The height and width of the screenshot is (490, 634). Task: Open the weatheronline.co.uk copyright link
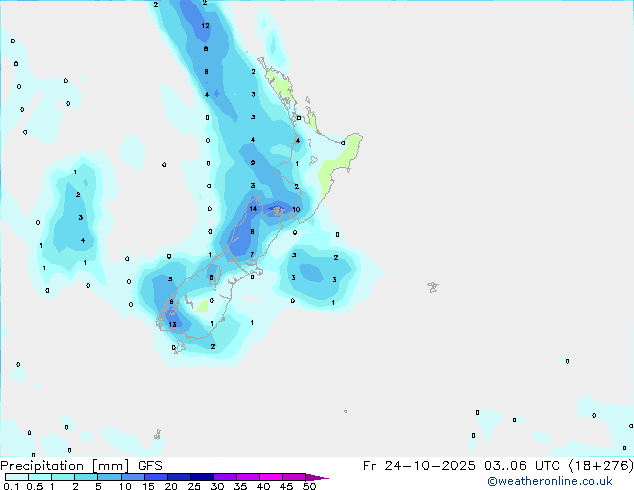pyautogui.click(x=550, y=481)
